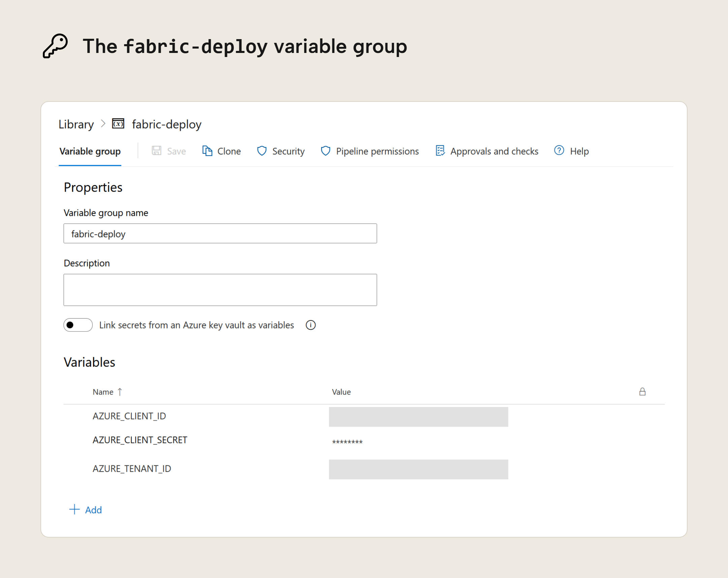Click the lock icon in the variables header

pyautogui.click(x=642, y=392)
